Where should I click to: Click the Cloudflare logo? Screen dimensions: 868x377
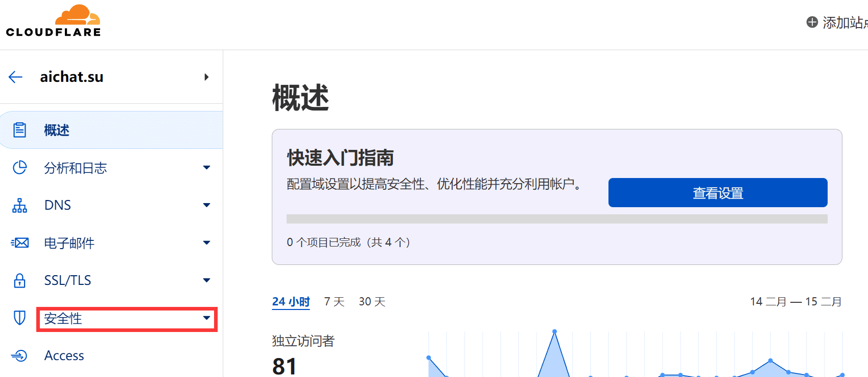pyautogui.click(x=54, y=21)
